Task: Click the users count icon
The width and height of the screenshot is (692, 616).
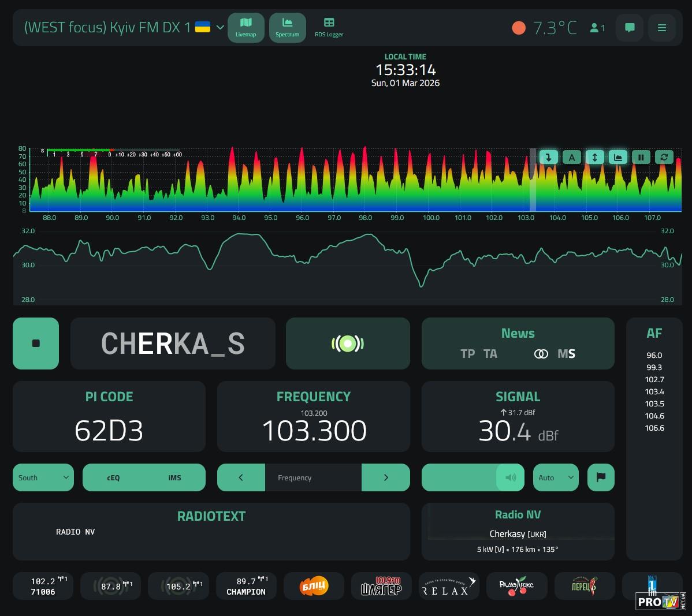Action: pyautogui.click(x=597, y=28)
